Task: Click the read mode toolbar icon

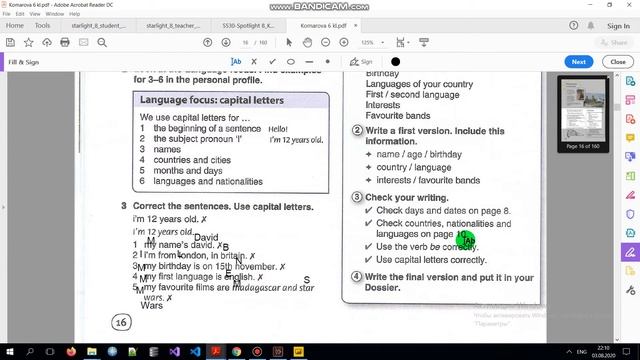Action: click(x=424, y=42)
